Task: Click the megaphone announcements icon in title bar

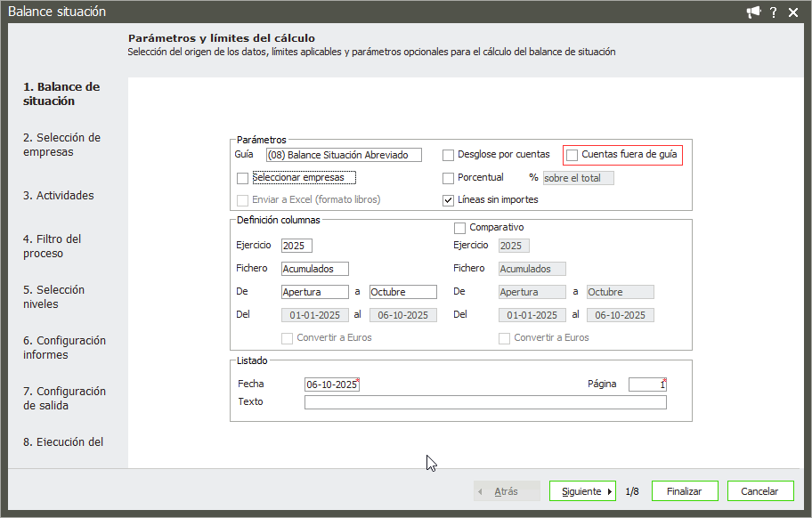Action: click(x=753, y=12)
